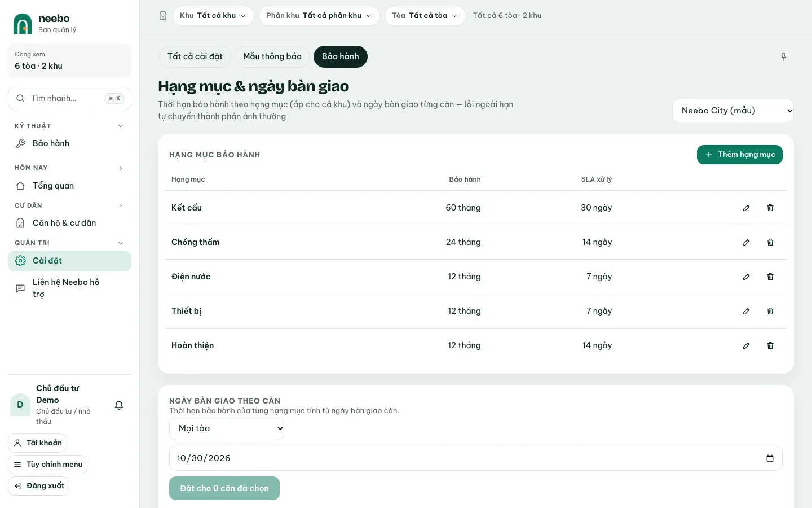812x508 pixels.
Task: Open the calendar picker in date field
Action: coord(770,458)
